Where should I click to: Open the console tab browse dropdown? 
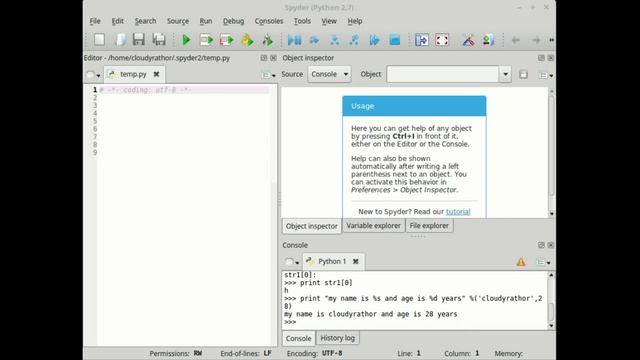click(292, 262)
